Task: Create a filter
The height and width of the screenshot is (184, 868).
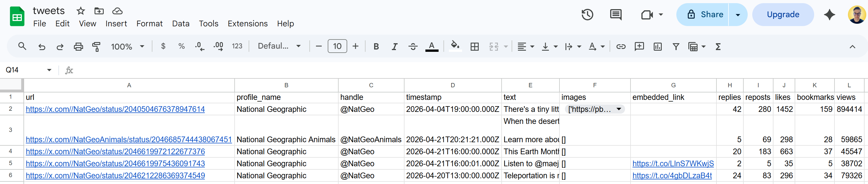Action: [x=675, y=46]
